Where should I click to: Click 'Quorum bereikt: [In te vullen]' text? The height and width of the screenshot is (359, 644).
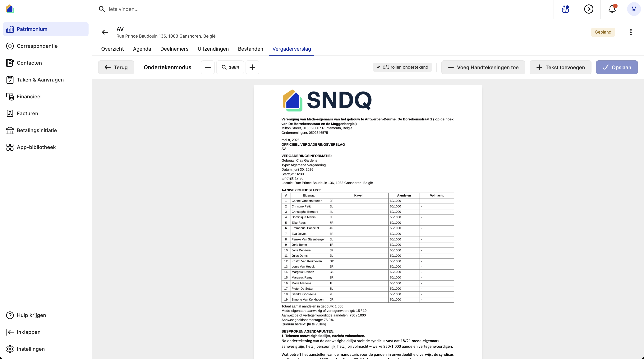[303, 324]
